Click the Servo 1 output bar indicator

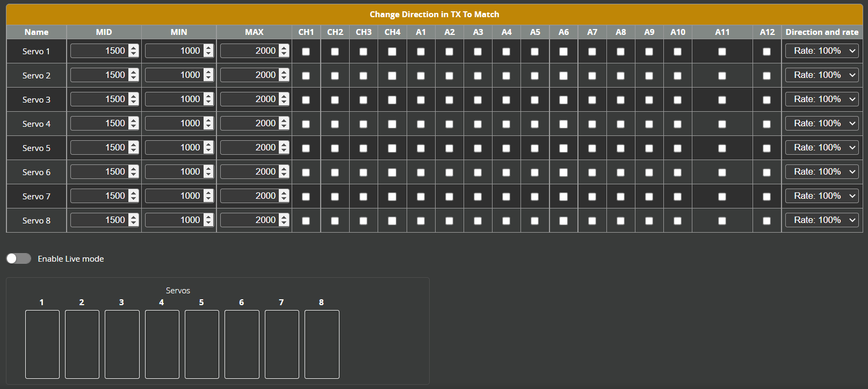point(42,344)
